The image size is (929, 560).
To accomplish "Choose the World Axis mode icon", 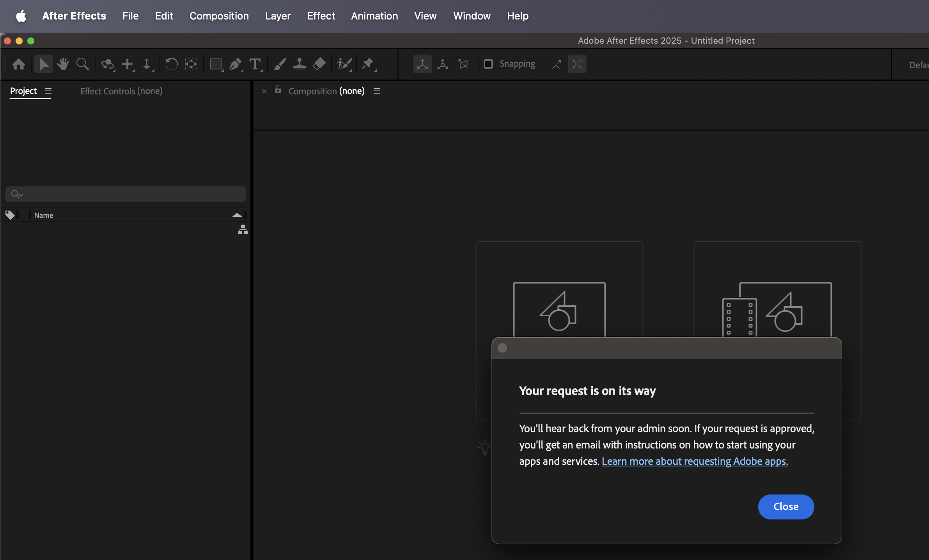I will click(x=443, y=64).
